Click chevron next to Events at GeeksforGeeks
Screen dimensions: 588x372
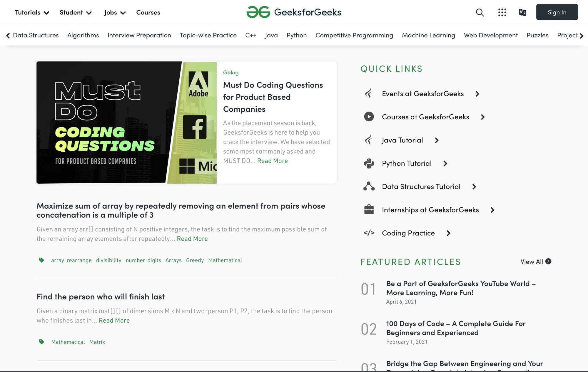click(477, 94)
